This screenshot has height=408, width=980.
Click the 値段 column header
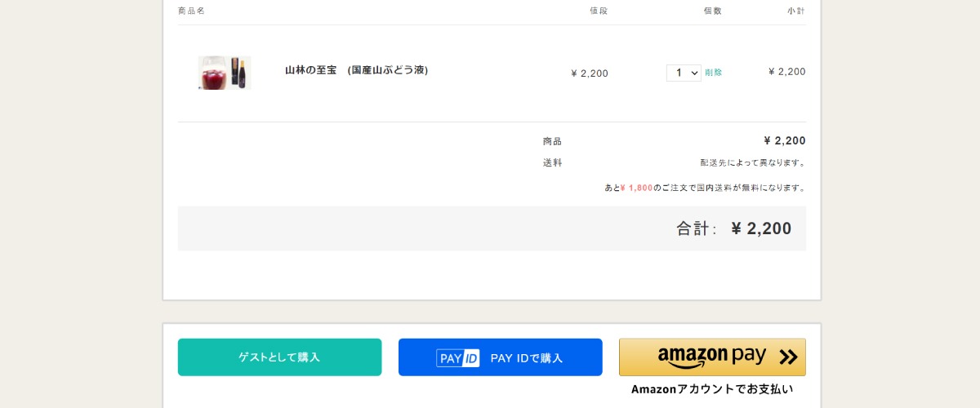[x=599, y=11]
